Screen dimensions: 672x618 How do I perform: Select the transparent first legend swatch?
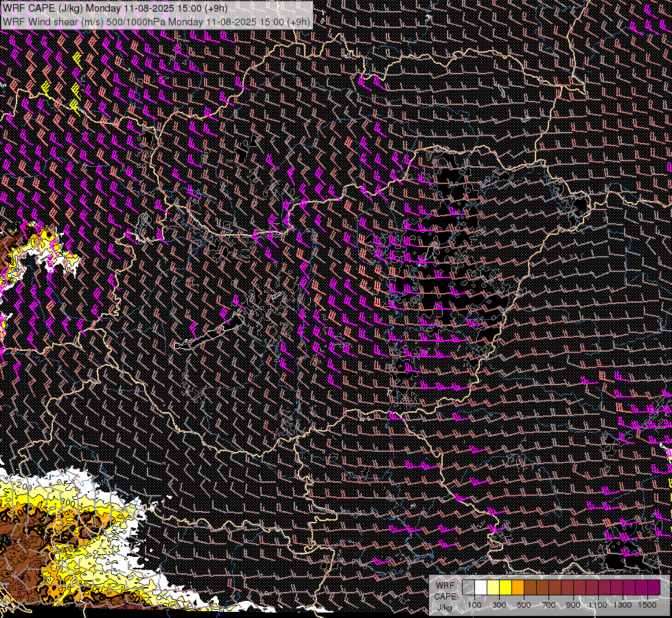point(468,587)
